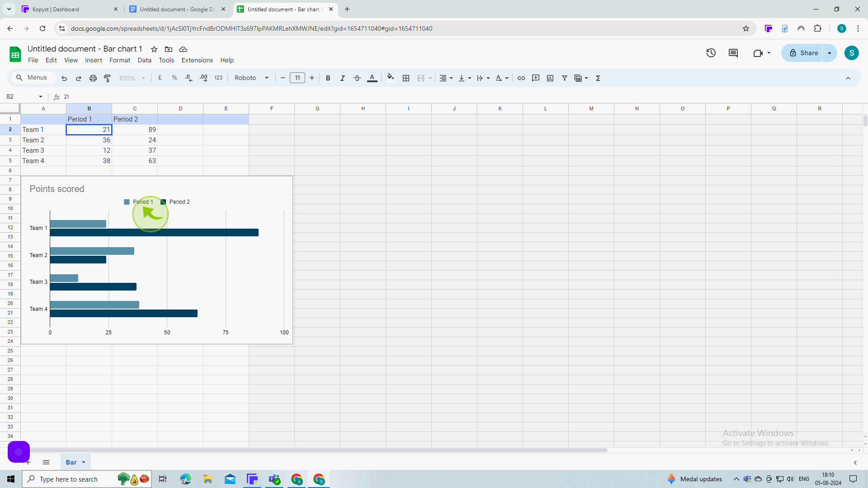Screen dimensions: 868x488
Task: Click the Redo button
Action: pyautogui.click(x=78, y=78)
